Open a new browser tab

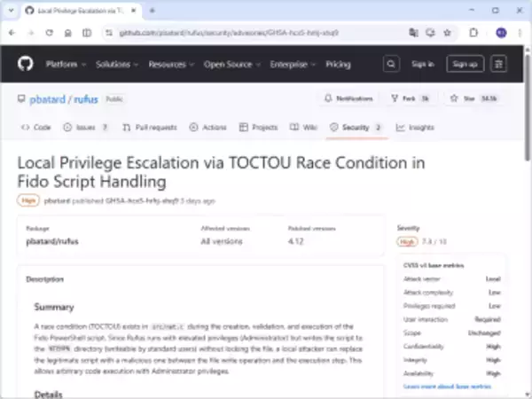click(x=153, y=11)
